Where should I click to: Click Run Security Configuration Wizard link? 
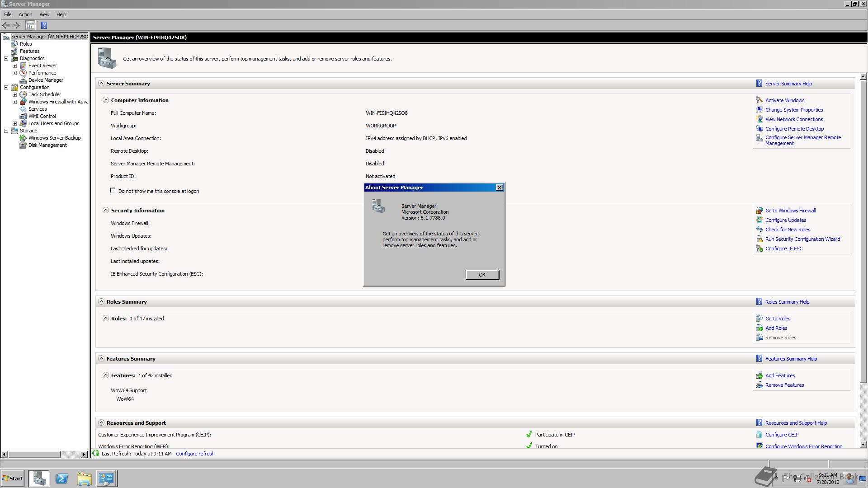pos(802,239)
